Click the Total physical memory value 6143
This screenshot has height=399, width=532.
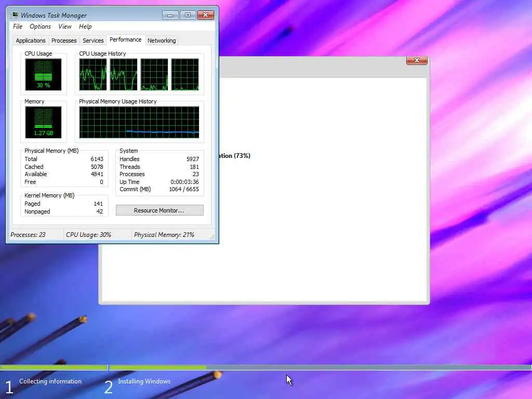(x=97, y=159)
